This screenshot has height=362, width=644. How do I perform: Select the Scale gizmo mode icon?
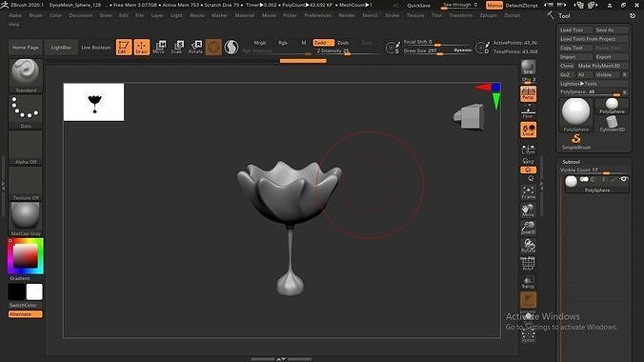click(x=177, y=47)
